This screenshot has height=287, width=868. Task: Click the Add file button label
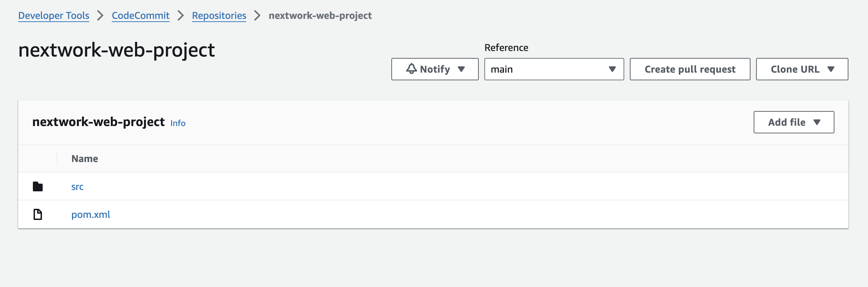click(787, 122)
